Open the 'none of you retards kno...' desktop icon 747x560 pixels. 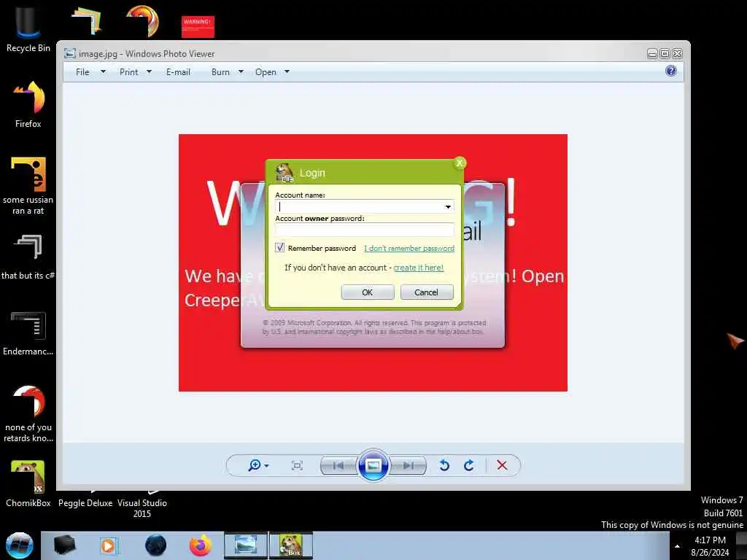(28, 413)
